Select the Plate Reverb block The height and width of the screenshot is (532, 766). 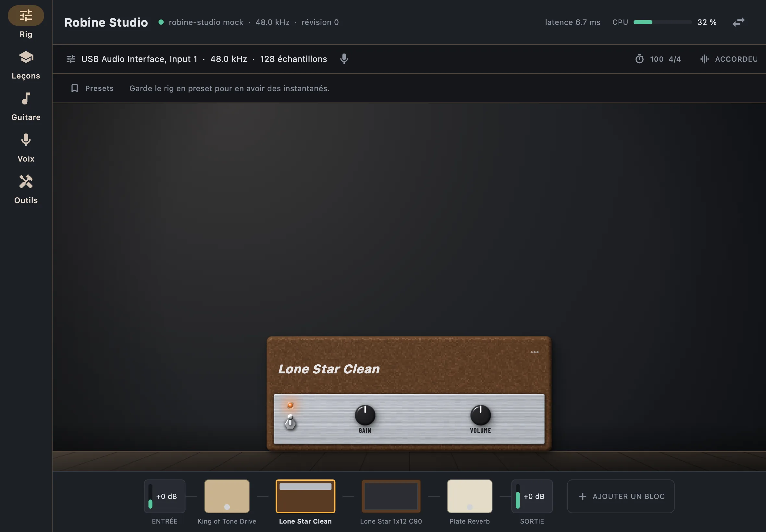pyautogui.click(x=470, y=496)
